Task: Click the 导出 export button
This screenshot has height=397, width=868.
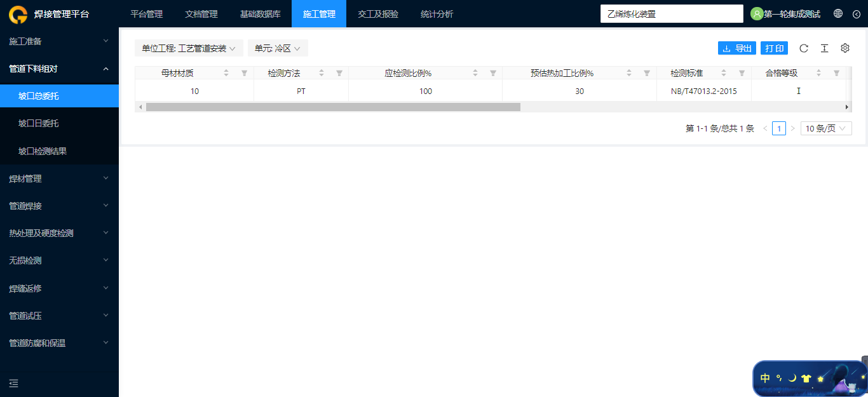Action: click(x=737, y=48)
